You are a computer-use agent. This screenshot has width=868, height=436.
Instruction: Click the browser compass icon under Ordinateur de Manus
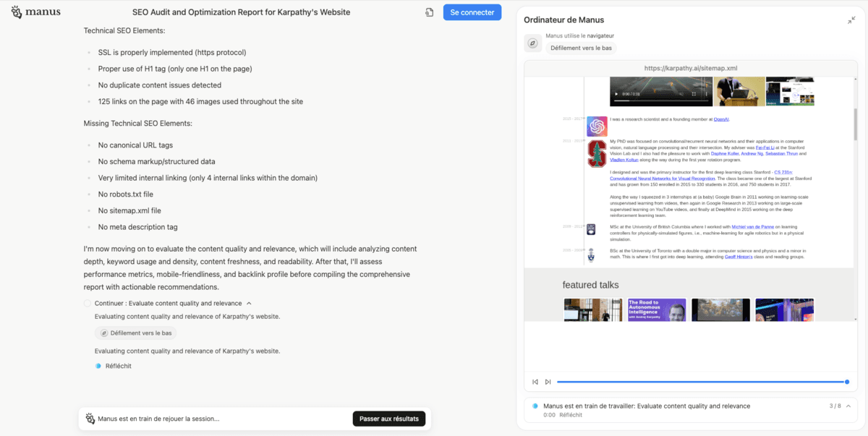pyautogui.click(x=532, y=43)
